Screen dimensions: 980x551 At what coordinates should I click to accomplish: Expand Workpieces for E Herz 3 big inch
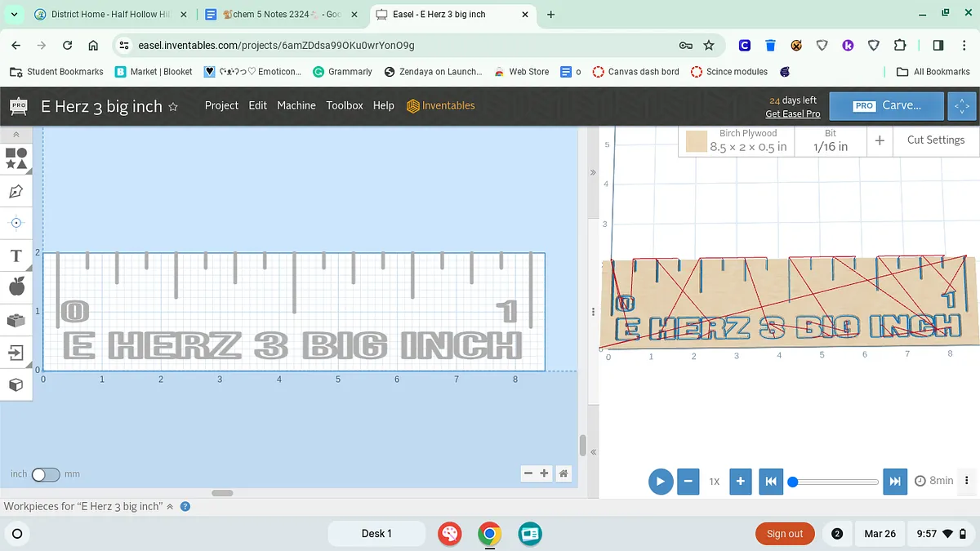coord(170,507)
